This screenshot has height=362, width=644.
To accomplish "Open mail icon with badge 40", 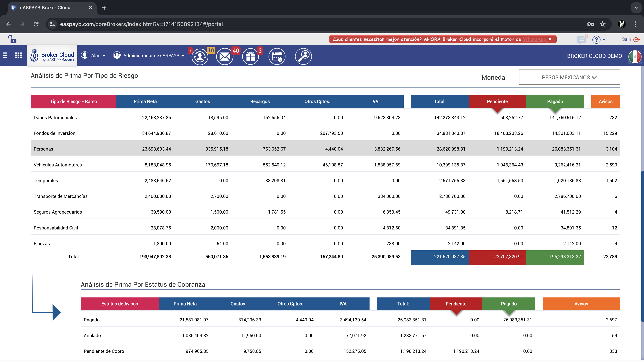I will (x=224, y=57).
